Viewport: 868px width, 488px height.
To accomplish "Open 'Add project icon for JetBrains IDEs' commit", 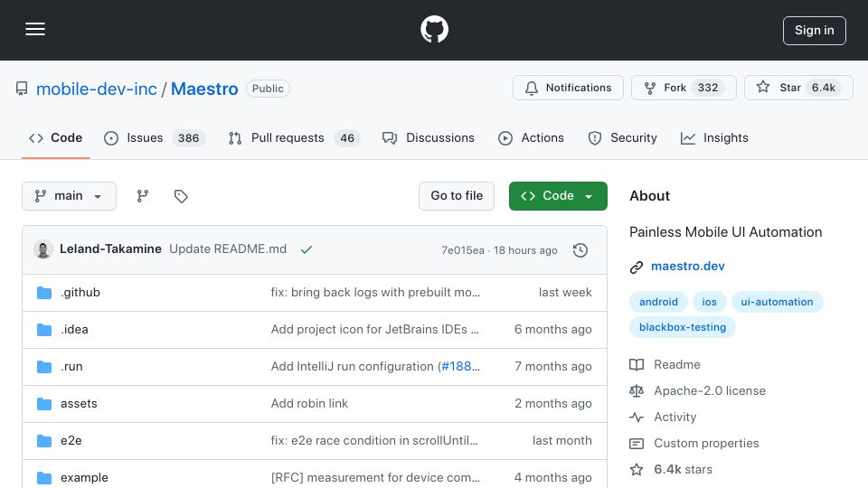I will (374, 329).
